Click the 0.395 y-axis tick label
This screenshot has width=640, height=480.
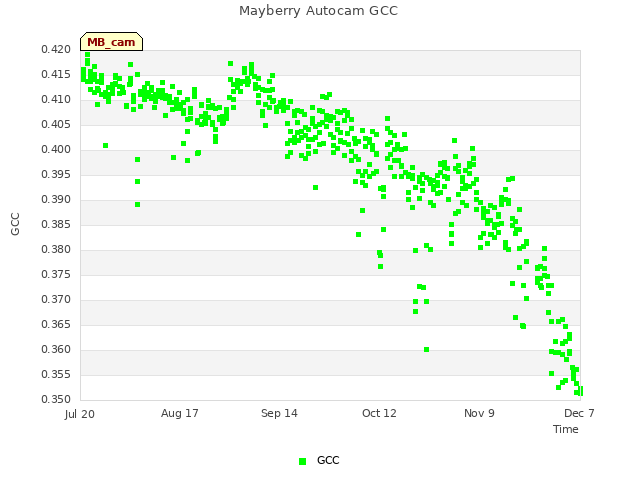(56, 174)
